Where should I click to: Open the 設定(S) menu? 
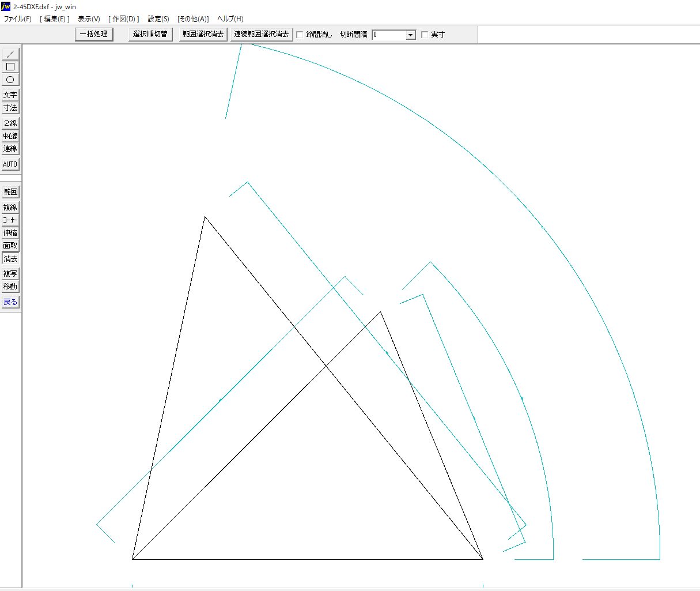pos(158,19)
